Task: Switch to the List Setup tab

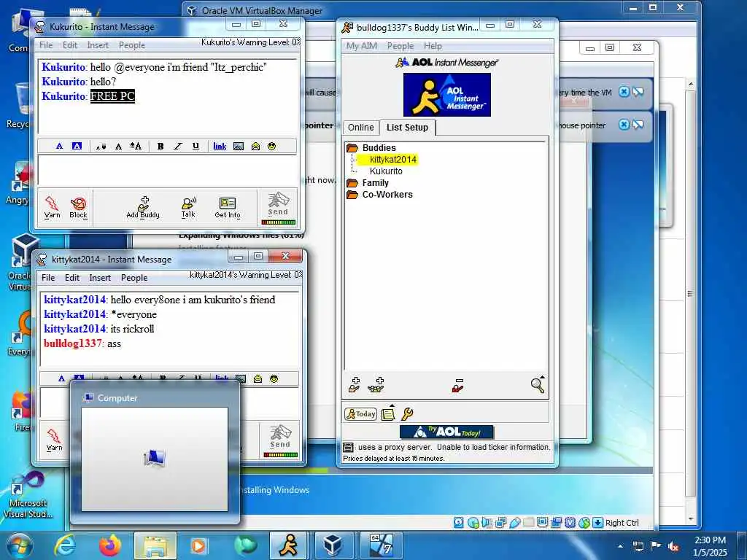Action: [x=407, y=127]
